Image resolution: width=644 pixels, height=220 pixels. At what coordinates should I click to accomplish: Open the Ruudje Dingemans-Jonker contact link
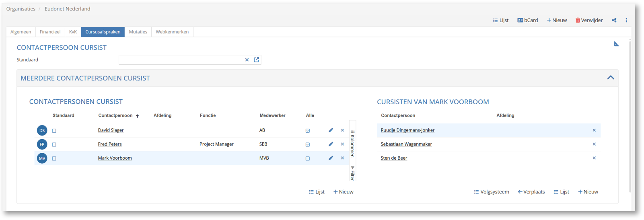[407, 130]
